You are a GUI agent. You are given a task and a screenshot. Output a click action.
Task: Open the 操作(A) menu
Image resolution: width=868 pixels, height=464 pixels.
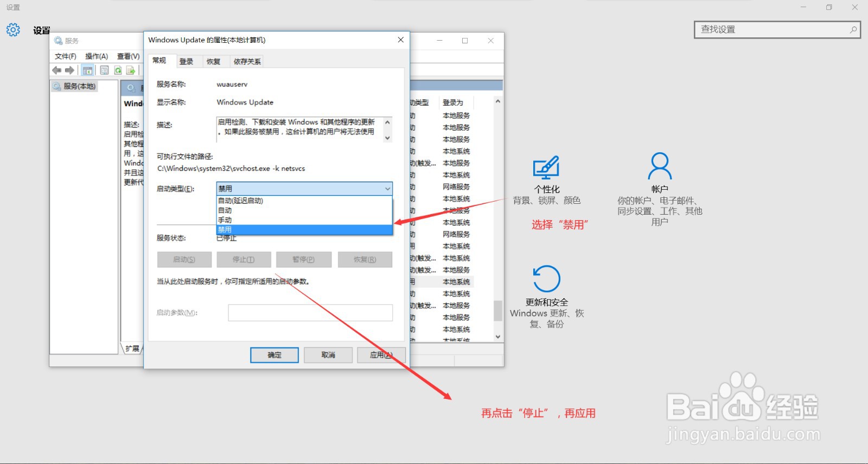pyautogui.click(x=97, y=56)
